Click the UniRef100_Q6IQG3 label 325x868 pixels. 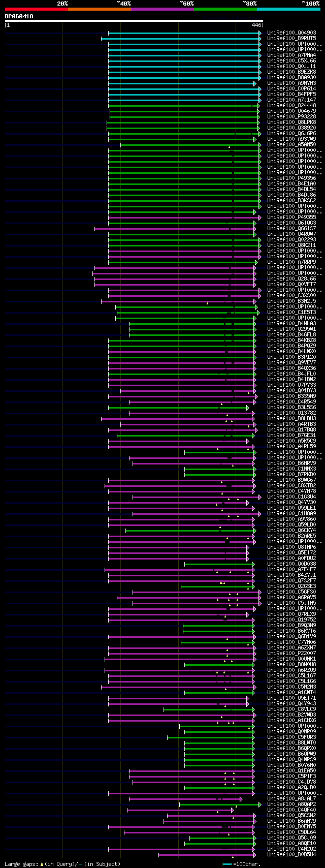point(291,223)
